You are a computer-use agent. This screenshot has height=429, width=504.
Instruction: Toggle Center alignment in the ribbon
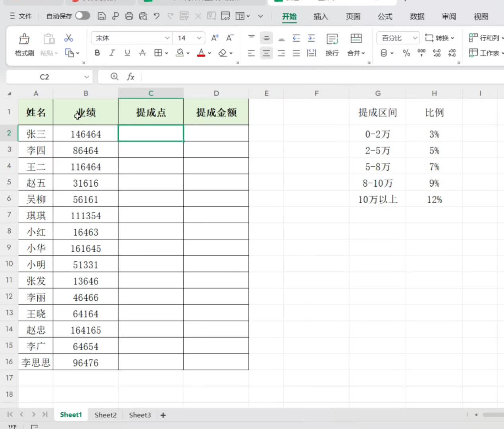[266, 53]
